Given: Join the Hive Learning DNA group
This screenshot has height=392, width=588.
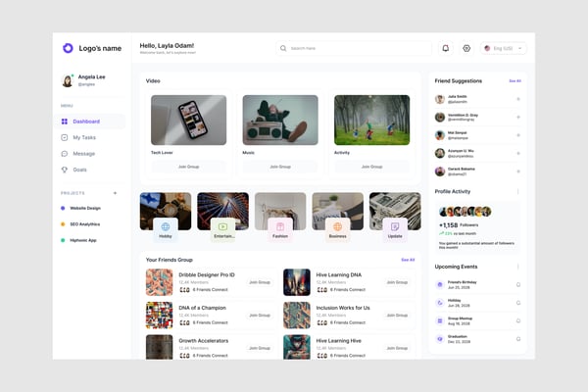Looking at the screenshot, I should 397,282.
